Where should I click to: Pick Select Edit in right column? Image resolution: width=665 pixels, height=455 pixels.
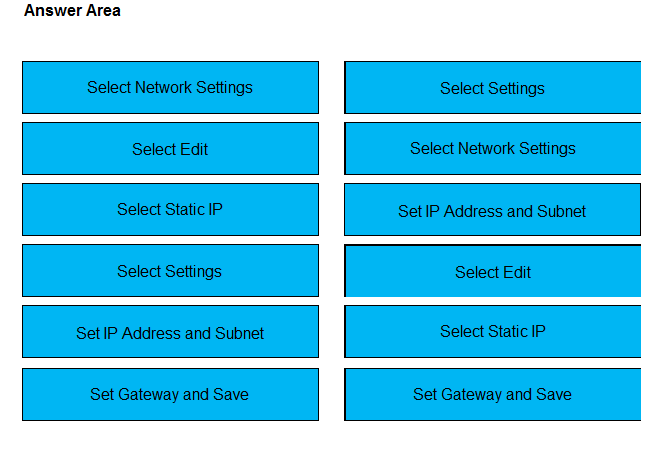(x=492, y=271)
